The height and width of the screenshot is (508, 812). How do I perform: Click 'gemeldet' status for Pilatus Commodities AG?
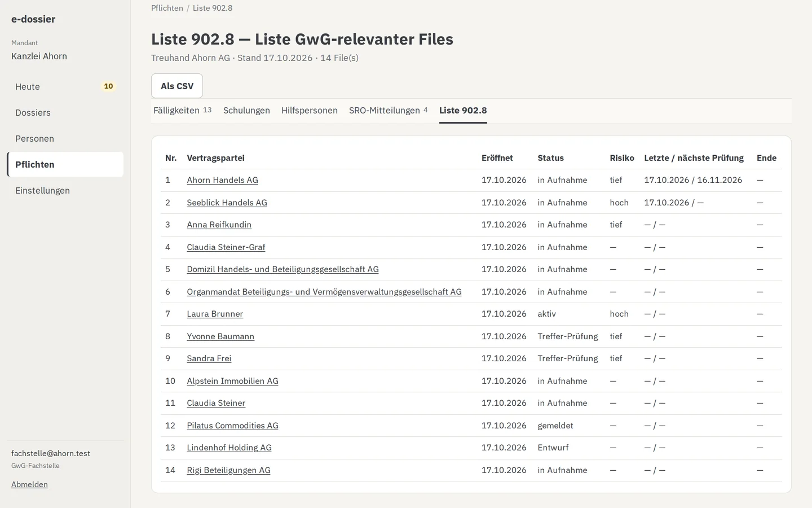555,426
